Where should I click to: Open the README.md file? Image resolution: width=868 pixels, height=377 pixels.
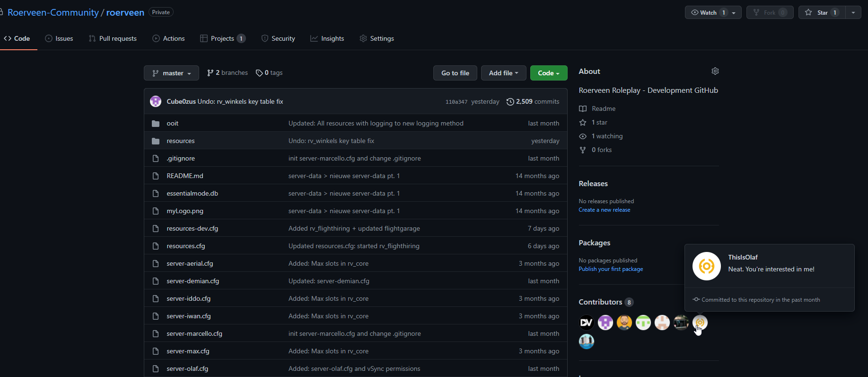click(184, 176)
